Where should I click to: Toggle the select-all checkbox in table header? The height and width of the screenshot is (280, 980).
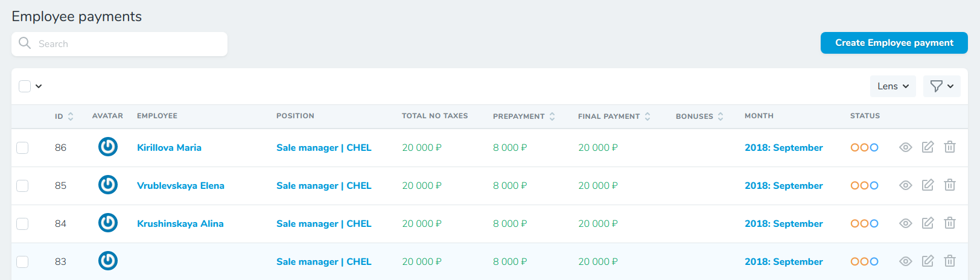(x=25, y=86)
